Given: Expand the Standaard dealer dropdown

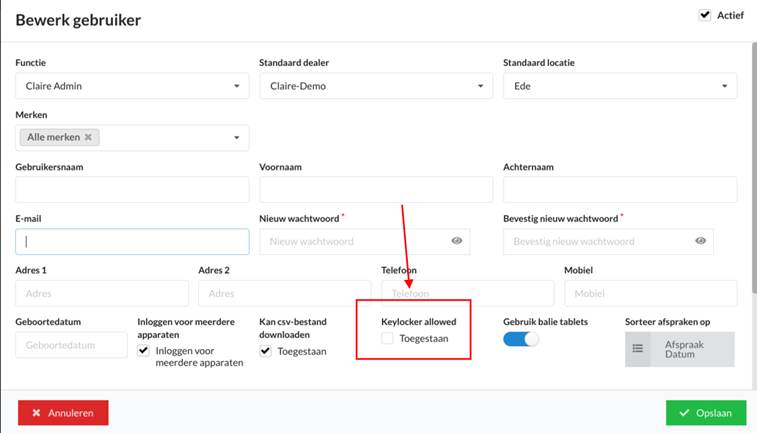Looking at the screenshot, I should (x=376, y=86).
